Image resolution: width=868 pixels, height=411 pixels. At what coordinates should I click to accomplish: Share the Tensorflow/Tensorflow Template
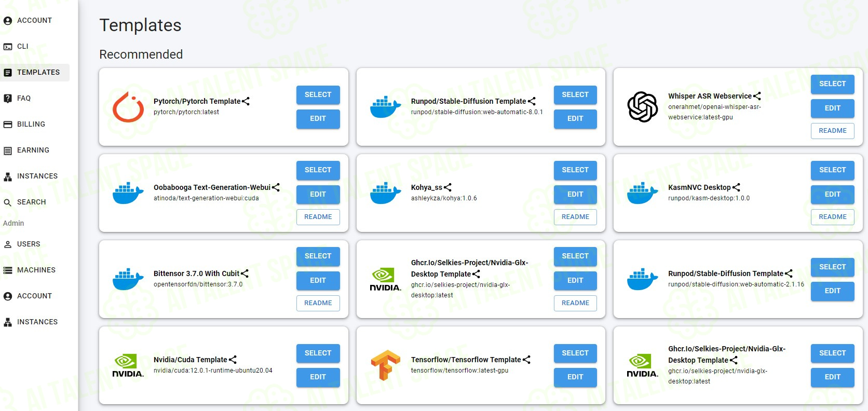[x=526, y=360]
